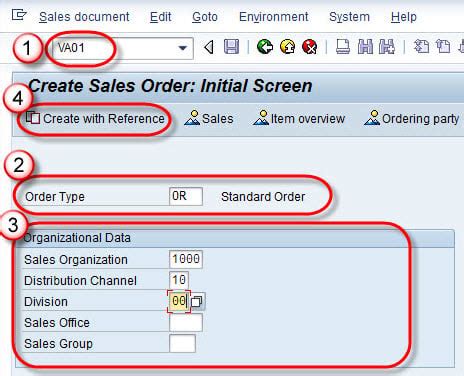Click the Sales Organization field with 1000
Image resolution: width=464 pixels, height=376 pixels.
(186, 259)
